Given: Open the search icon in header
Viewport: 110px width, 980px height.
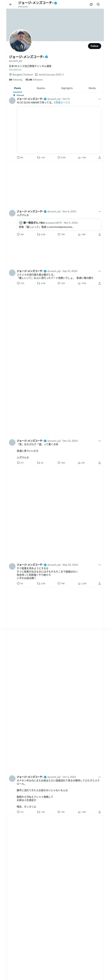Looking at the screenshot, I should (98, 5).
